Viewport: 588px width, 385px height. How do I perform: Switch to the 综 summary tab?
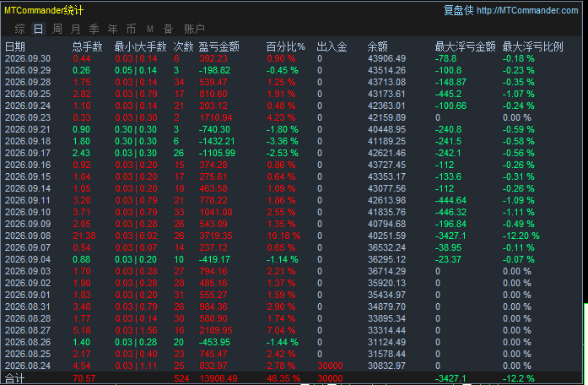20,29
